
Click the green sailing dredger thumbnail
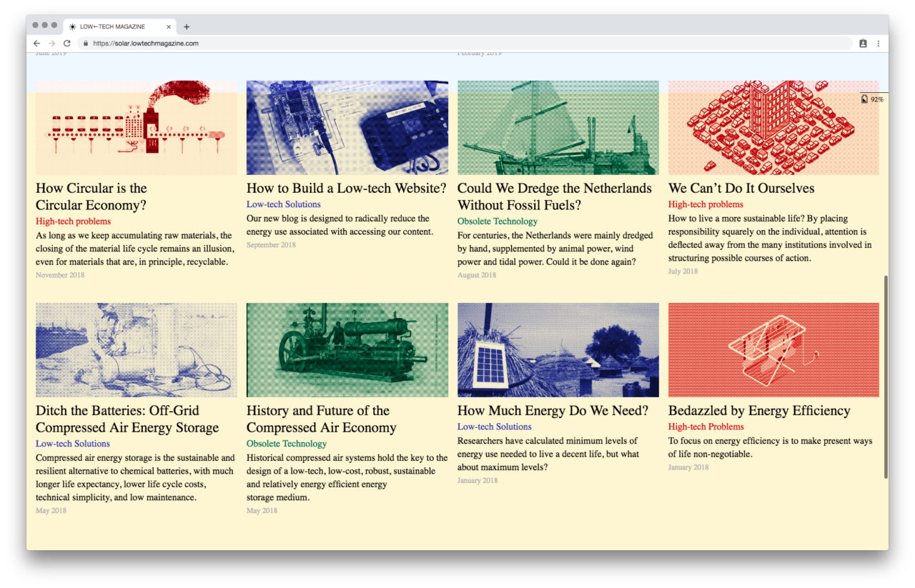click(x=558, y=127)
